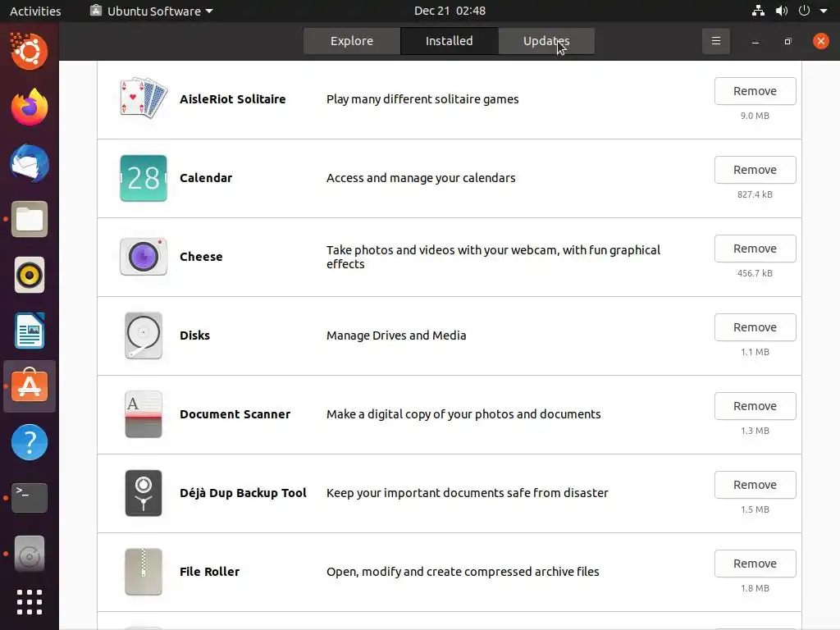840x630 pixels.
Task: Open Thunderbird Mail from the dock
Action: tap(30, 163)
